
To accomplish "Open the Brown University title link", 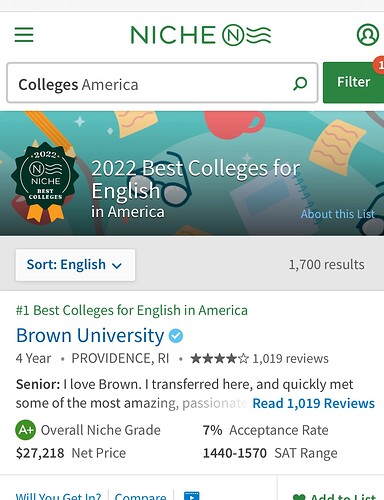I will point(90,335).
